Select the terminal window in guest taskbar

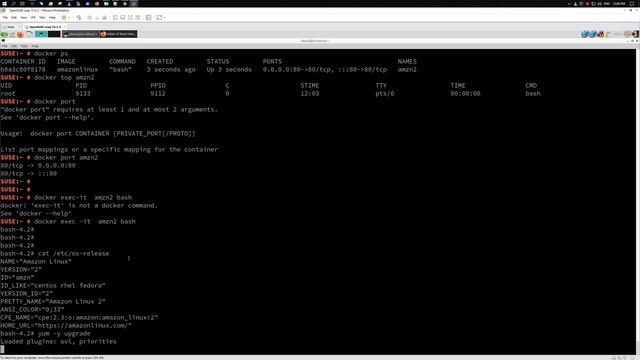coord(80,34)
